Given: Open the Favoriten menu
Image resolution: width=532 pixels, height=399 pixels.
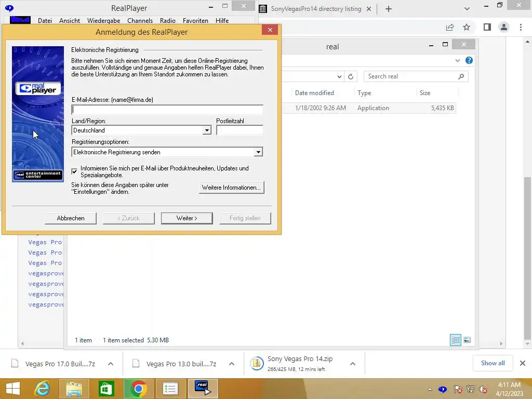Looking at the screenshot, I should click(x=195, y=21).
